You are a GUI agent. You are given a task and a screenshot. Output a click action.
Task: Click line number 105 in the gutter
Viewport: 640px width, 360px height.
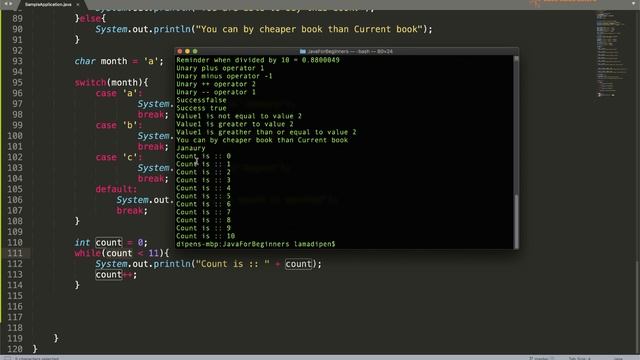click(x=15, y=189)
